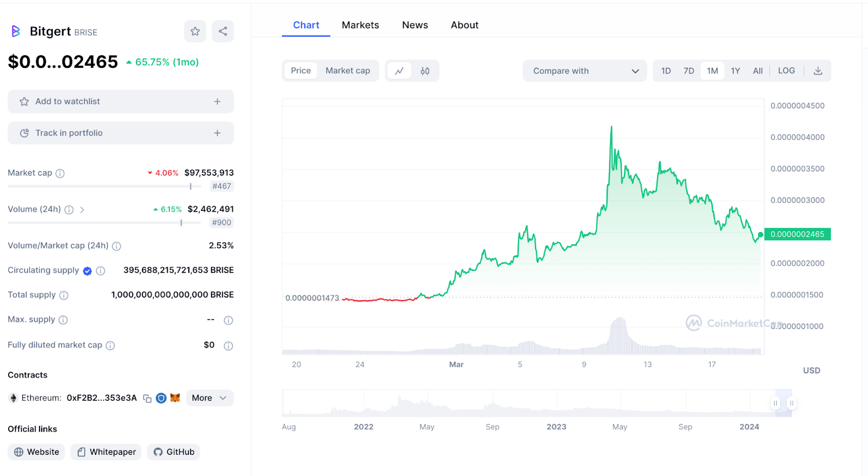This screenshot has width=868, height=476.
Task: Open the Chart tab
Action: 306,25
